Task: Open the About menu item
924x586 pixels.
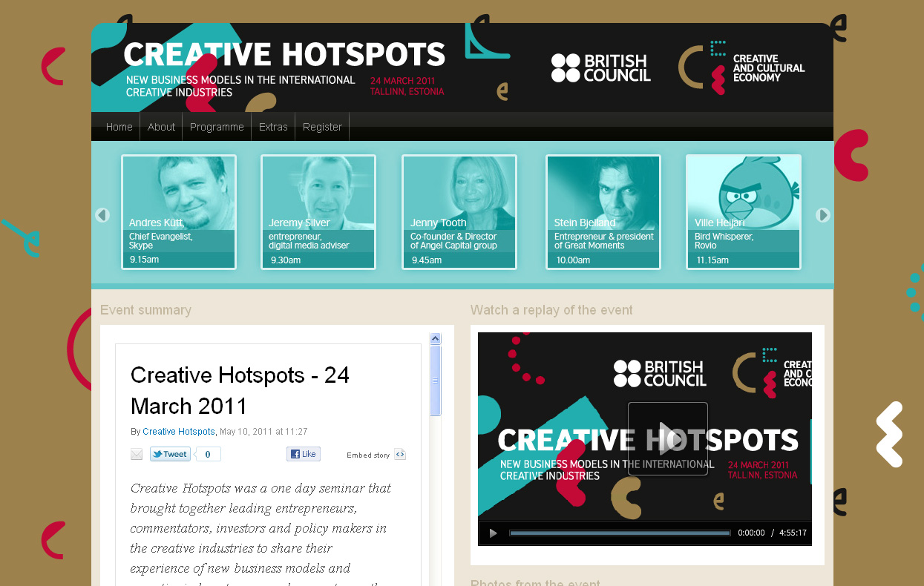Action: tap(161, 127)
